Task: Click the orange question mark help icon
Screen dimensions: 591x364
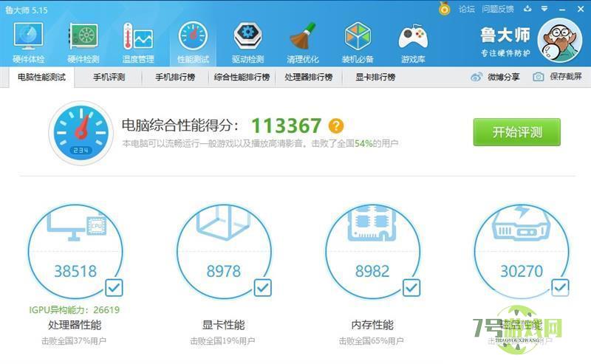Action: coord(336,126)
